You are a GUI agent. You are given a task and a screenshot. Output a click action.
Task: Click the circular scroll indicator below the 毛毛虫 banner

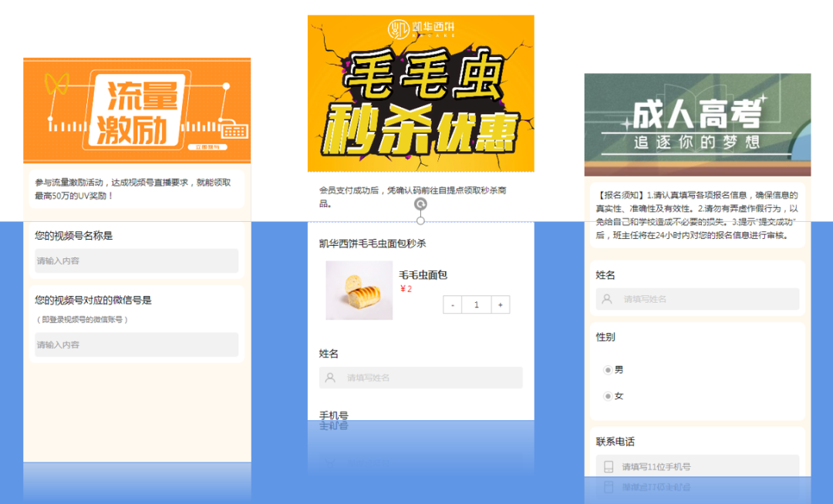tap(421, 205)
